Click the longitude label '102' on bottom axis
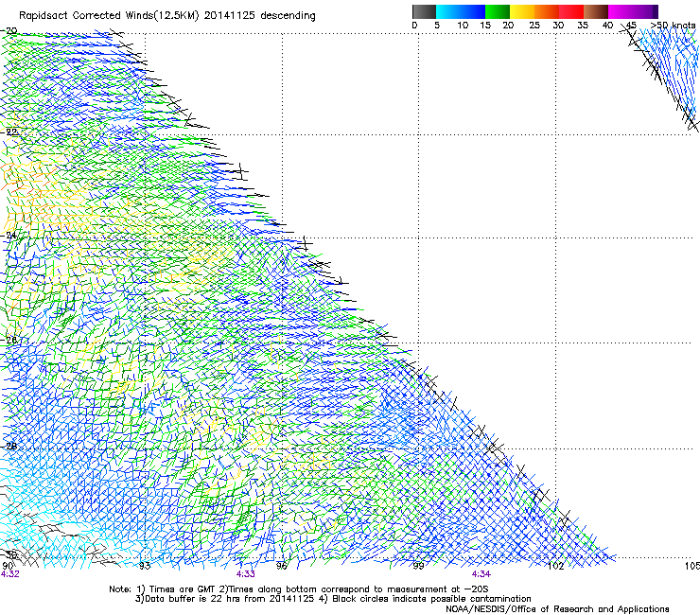Viewport: 700px width, 615px height. [x=556, y=566]
